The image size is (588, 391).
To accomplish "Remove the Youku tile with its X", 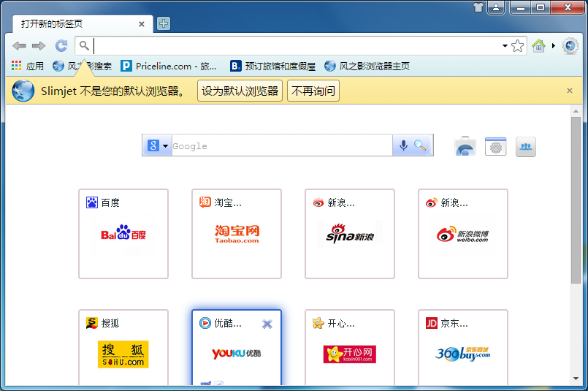I will coord(267,324).
